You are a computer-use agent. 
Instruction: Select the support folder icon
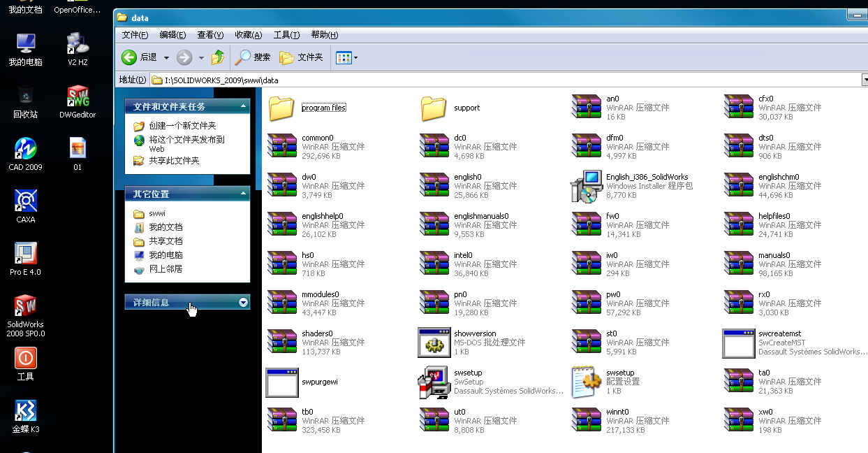[434, 108]
